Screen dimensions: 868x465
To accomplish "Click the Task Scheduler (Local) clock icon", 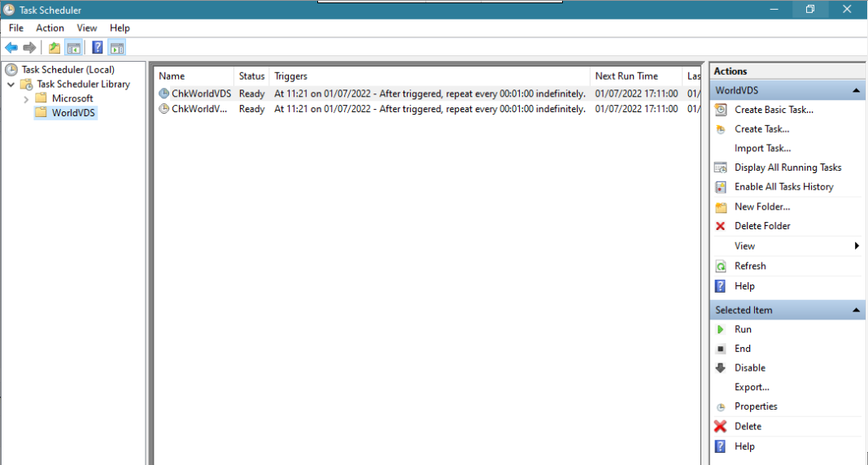I will point(11,70).
